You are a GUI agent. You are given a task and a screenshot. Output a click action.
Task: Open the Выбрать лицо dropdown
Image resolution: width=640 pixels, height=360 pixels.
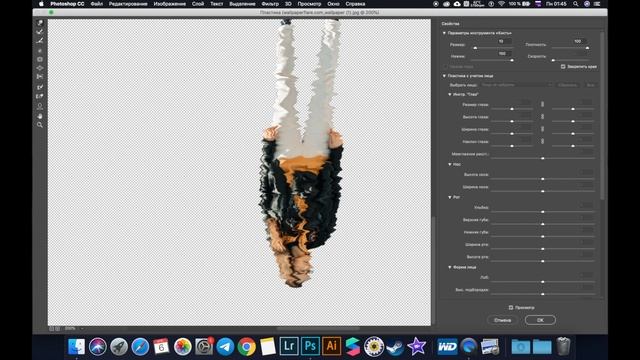517,85
